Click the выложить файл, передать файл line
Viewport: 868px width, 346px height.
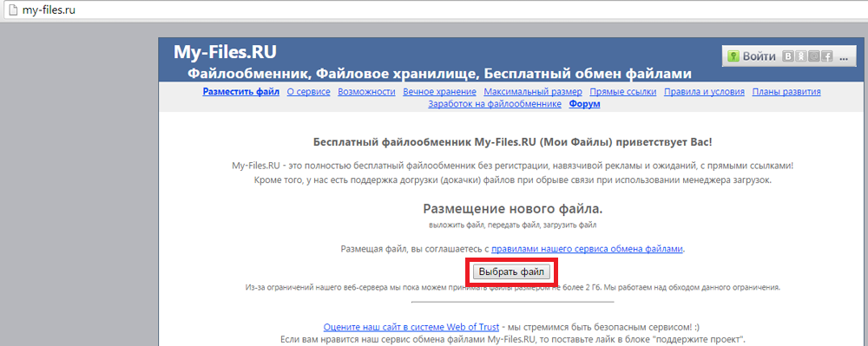tap(513, 225)
